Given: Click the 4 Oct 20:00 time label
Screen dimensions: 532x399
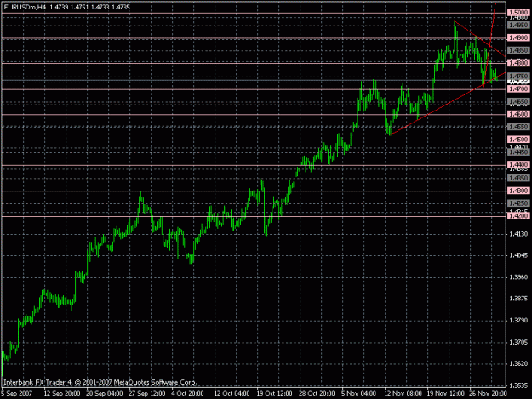Looking at the screenshot, I should (187, 394).
